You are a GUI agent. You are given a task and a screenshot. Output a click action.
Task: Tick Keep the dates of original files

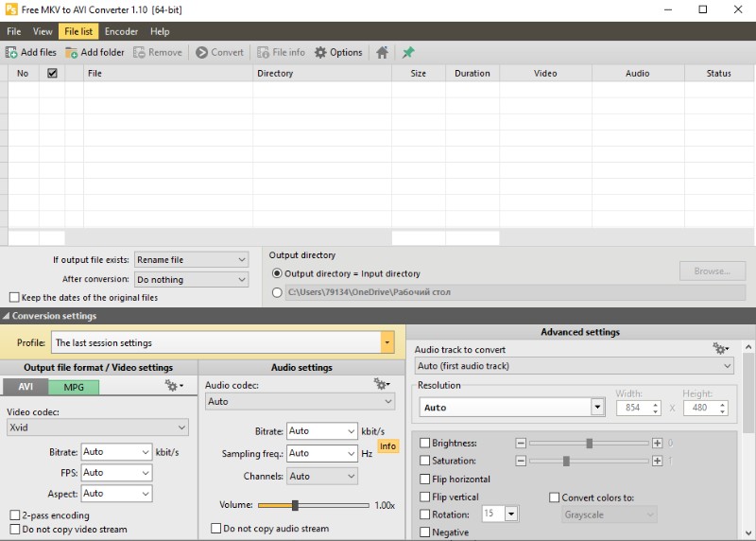click(14, 297)
